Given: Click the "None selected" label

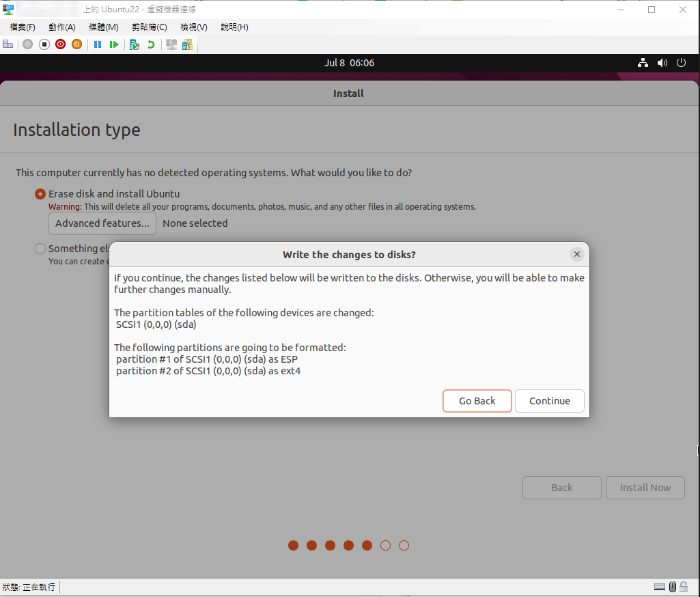Looking at the screenshot, I should click(x=195, y=223).
